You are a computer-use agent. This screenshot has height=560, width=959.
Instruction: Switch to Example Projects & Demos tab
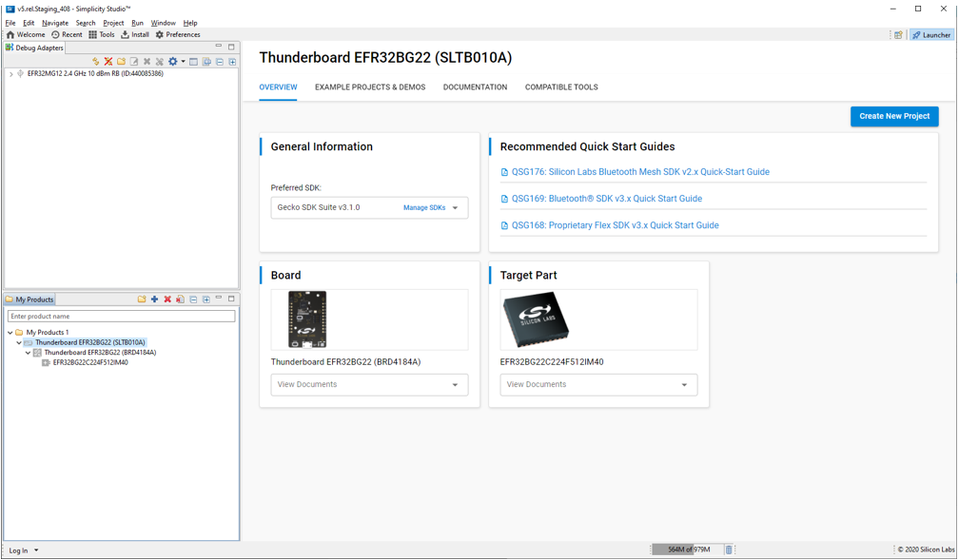click(x=370, y=87)
